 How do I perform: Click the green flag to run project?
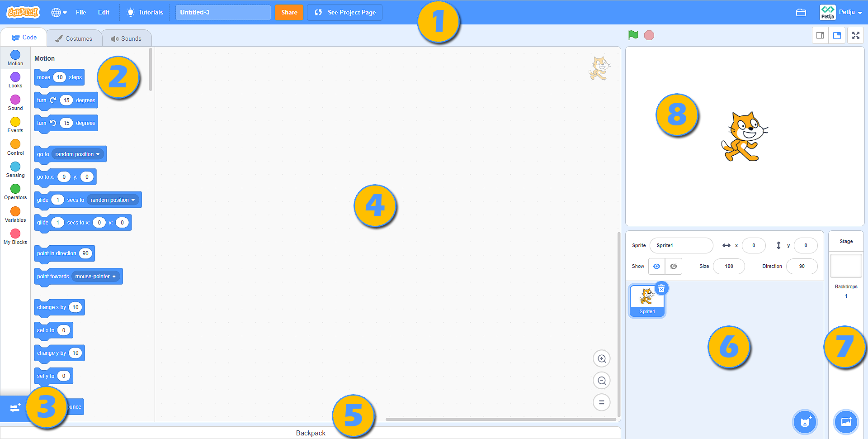tap(633, 35)
